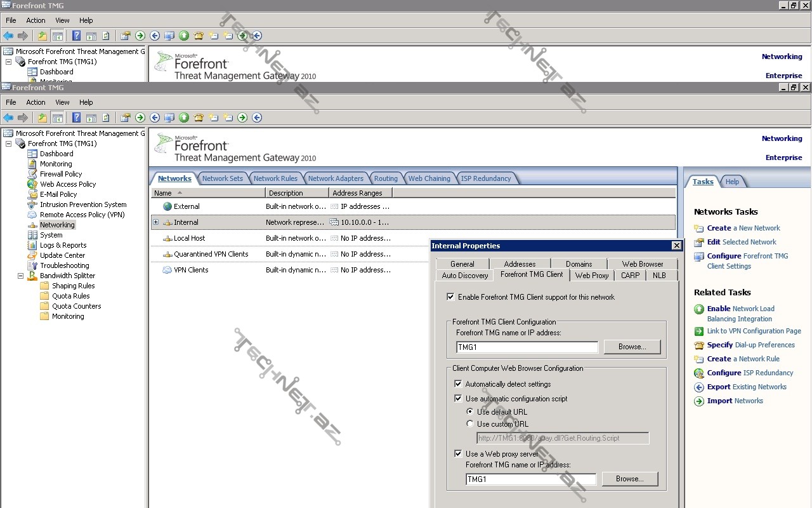Viewport: 812px width, 508px height.
Task: Click Enable Network Load Balancing Integration task
Action: point(740,314)
